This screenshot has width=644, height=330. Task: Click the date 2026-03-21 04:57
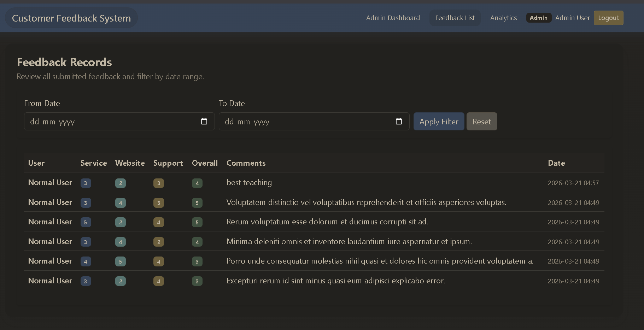coord(573,183)
